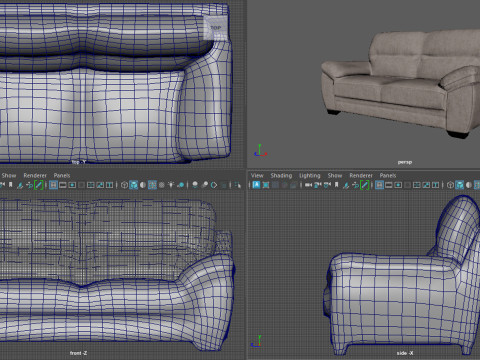Image resolution: width=480 pixels, height=360 pixels.
Task: Open Panels menu of side view panel
Action: tap(388, 175)
